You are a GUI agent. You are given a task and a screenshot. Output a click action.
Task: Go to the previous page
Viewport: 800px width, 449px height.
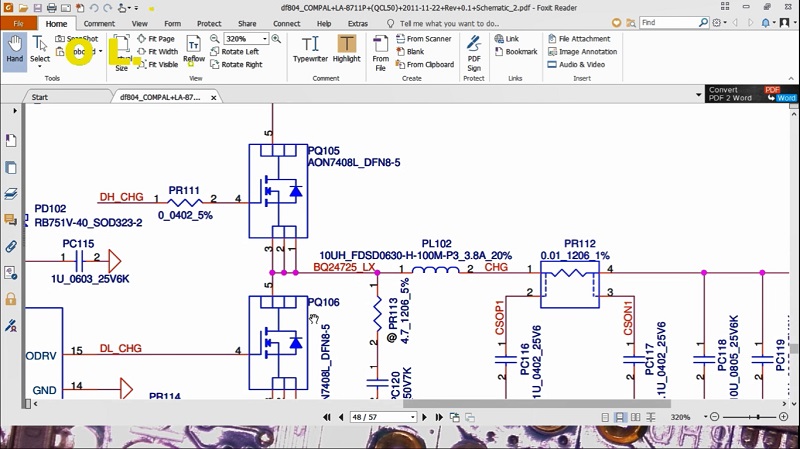341,417
